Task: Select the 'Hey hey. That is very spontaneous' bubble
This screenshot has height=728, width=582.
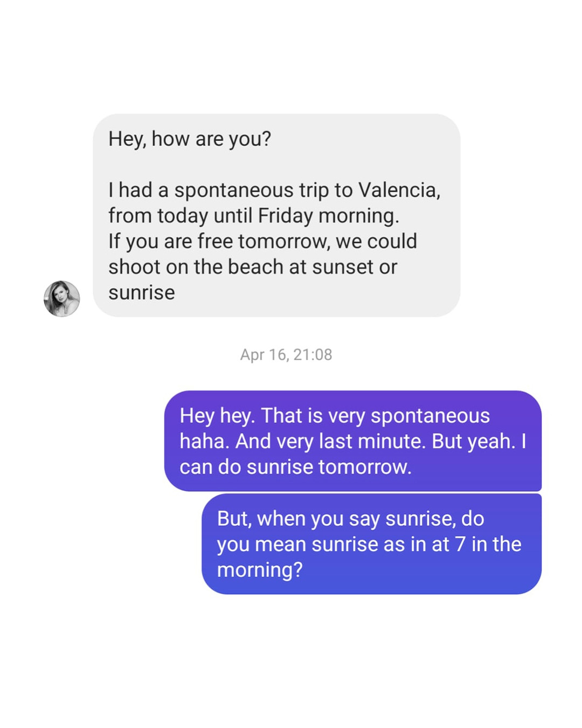Action: (x=353, y=441)
